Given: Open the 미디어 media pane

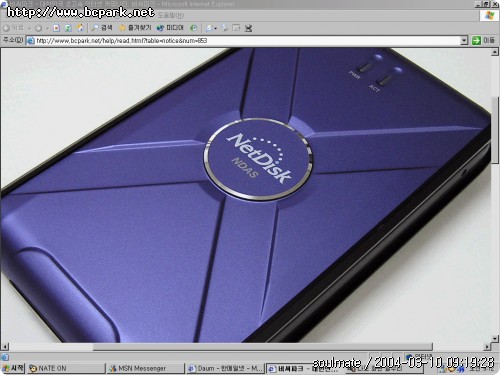Looking at the screenshot, I should point(170,28).
